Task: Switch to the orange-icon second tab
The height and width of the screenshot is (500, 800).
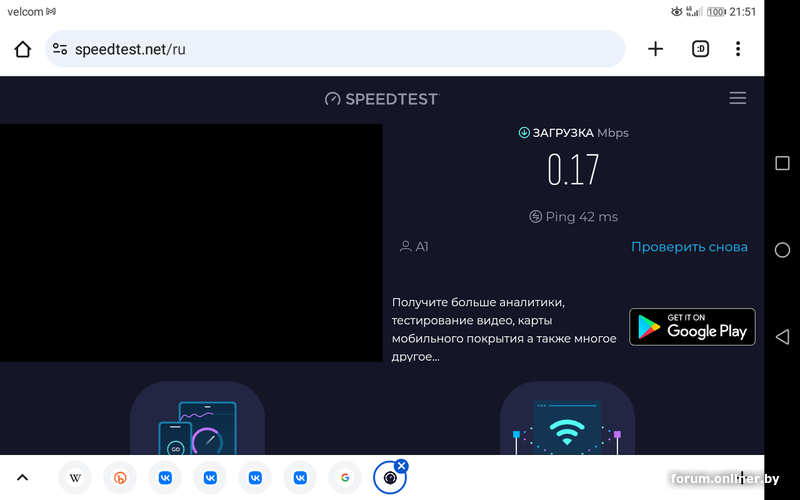Action: point(120,478)
